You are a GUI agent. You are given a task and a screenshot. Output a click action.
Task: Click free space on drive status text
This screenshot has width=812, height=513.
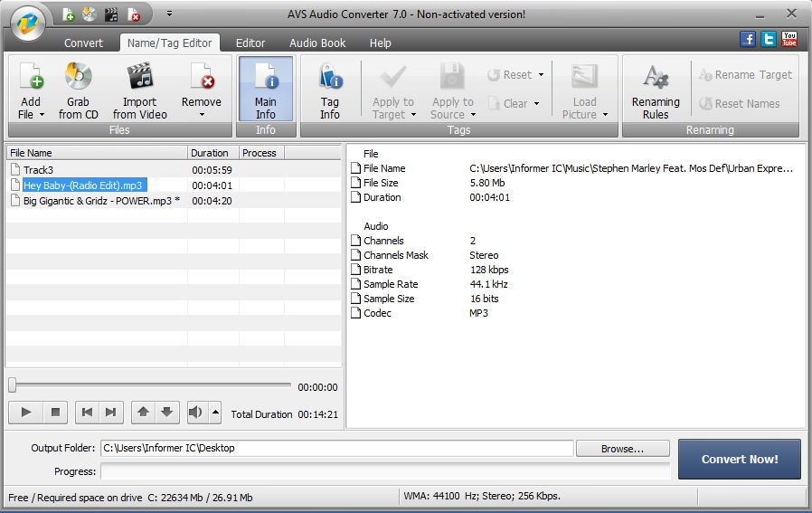point(130,498)
